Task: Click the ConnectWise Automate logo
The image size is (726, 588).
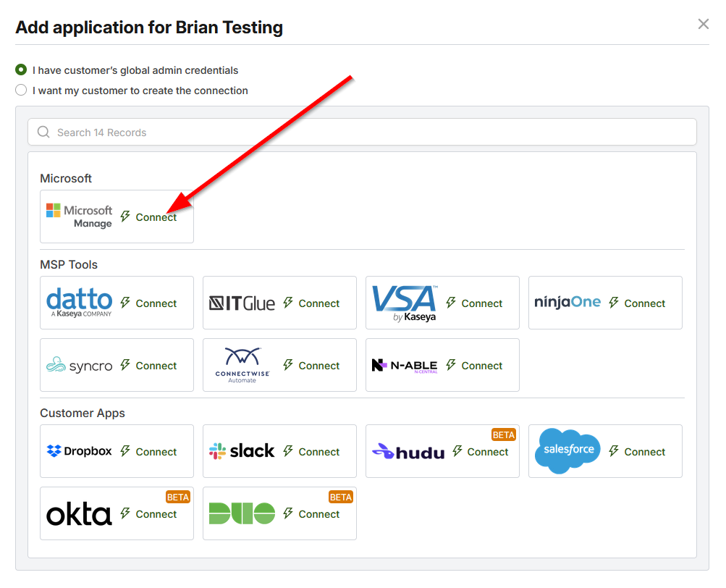Action: (242, 364)
